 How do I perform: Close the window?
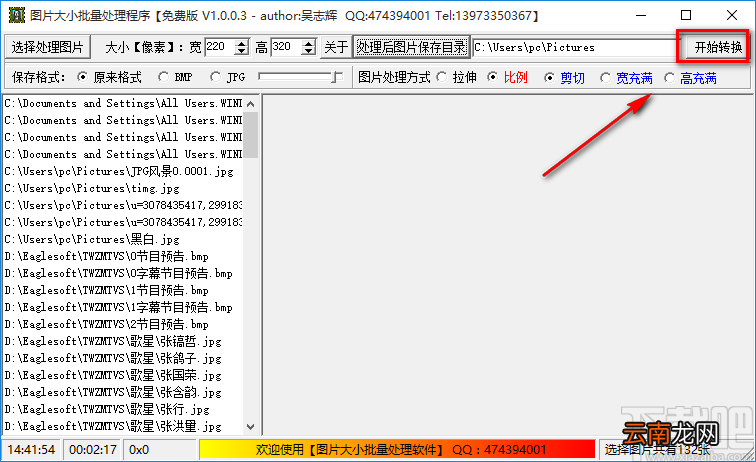[x=731, y=15]
